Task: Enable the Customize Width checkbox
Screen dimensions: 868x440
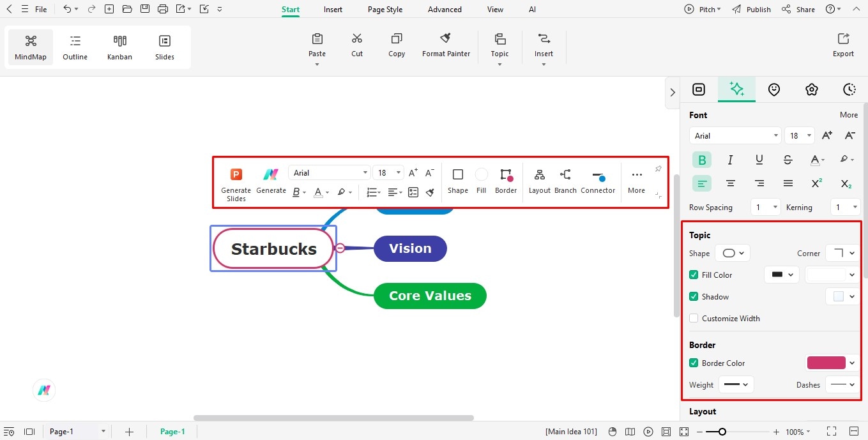Action: coord(694,319)
